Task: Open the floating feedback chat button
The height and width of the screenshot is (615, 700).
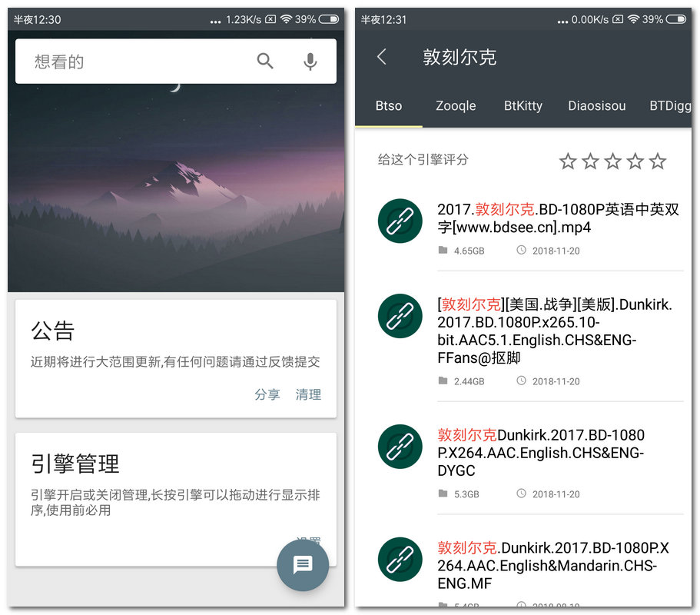Action: 303,565
